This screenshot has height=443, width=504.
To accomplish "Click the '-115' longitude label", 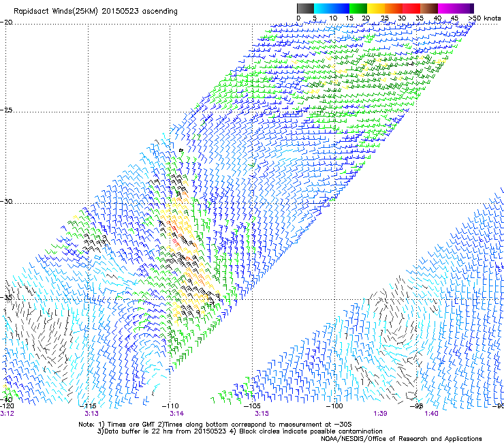I will tap(88, 406).
